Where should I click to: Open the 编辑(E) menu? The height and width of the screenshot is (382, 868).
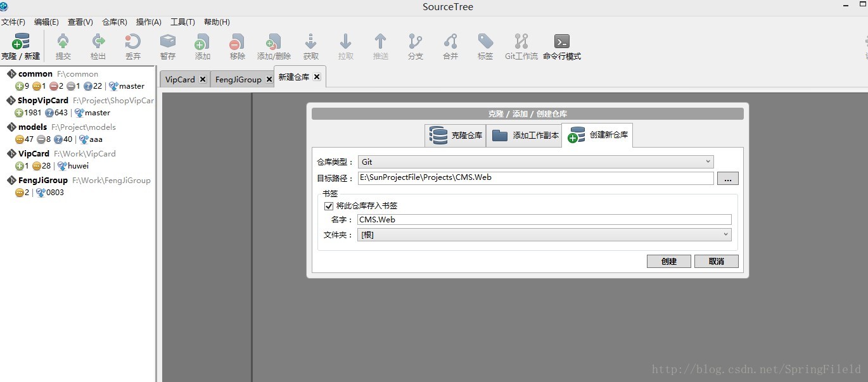(x=46, y=22)
